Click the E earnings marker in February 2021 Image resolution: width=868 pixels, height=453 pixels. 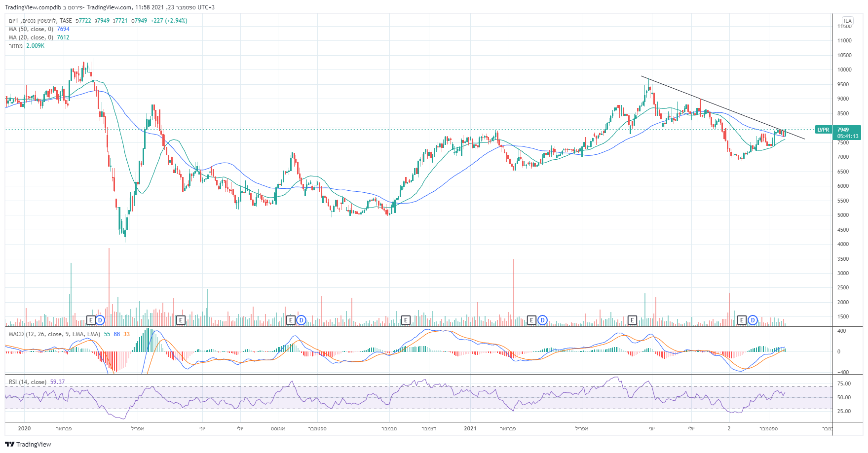531,320
